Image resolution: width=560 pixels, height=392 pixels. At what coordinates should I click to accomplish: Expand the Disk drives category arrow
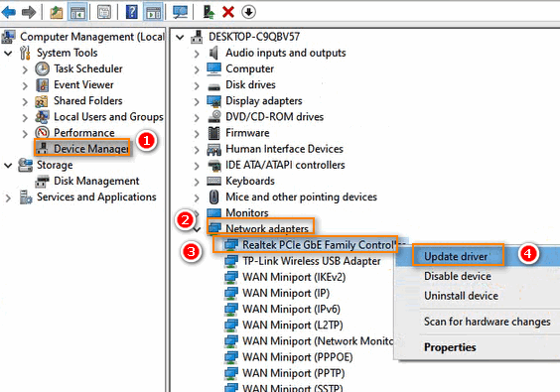coord(197,85)
